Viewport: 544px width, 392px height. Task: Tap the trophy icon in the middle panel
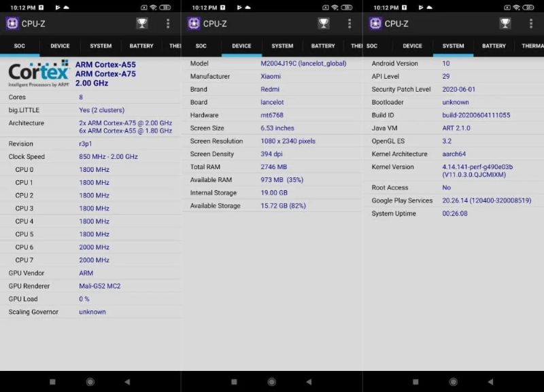(x=324, y=24)
